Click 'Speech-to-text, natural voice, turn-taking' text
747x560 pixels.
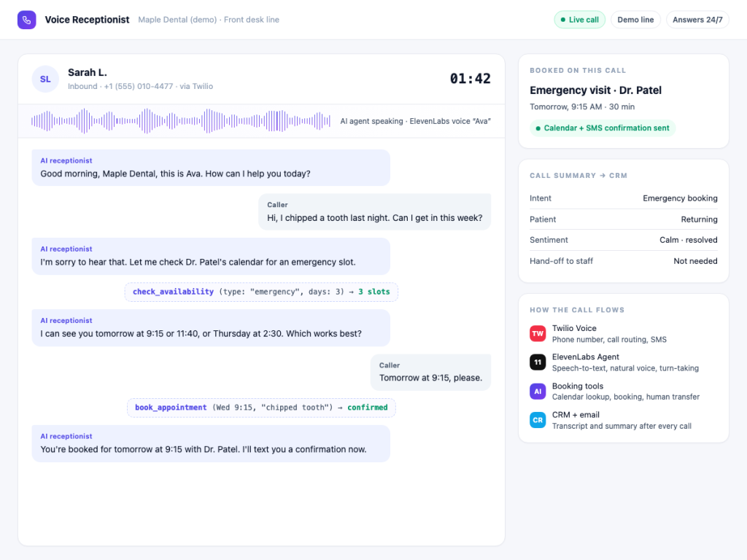[x=625, y=368]
